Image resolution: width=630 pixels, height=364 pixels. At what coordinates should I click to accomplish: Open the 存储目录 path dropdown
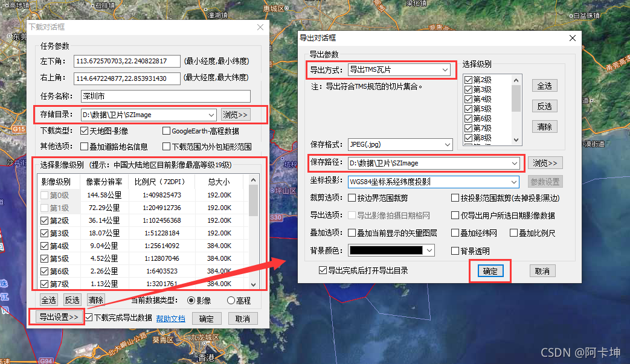point(211,115)
